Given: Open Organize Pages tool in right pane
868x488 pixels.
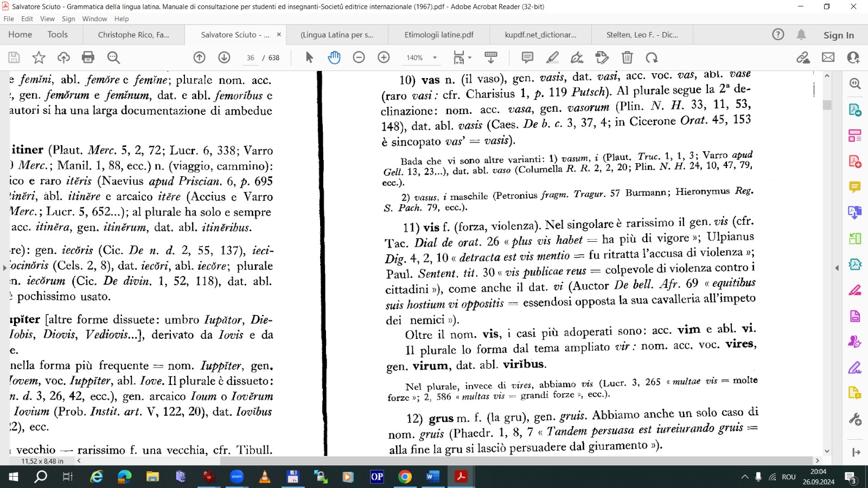Looking at the screenshot, I should (855, 136).
